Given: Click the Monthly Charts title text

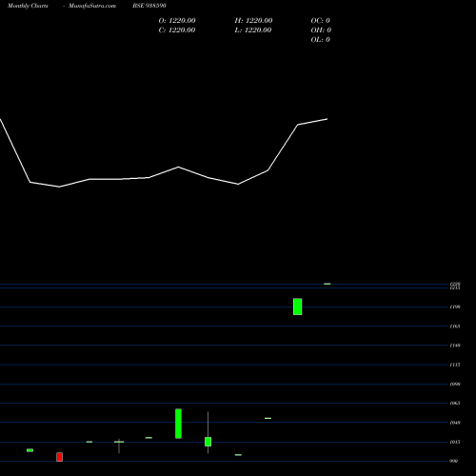Looking at the screenshot, I should click(x=28, y=6).
